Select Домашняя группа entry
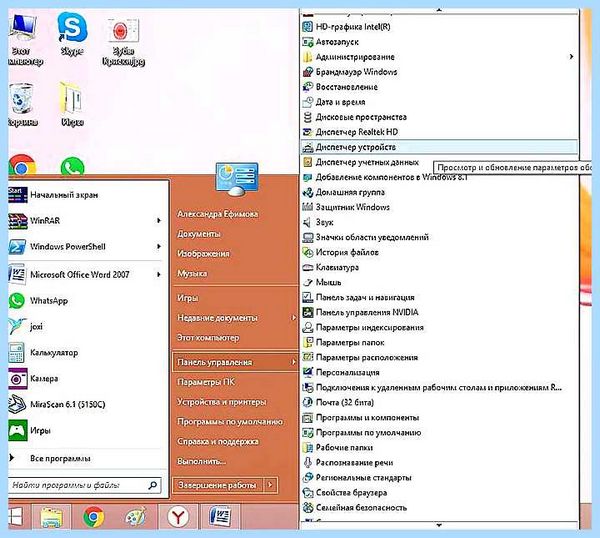 [350, 192]
